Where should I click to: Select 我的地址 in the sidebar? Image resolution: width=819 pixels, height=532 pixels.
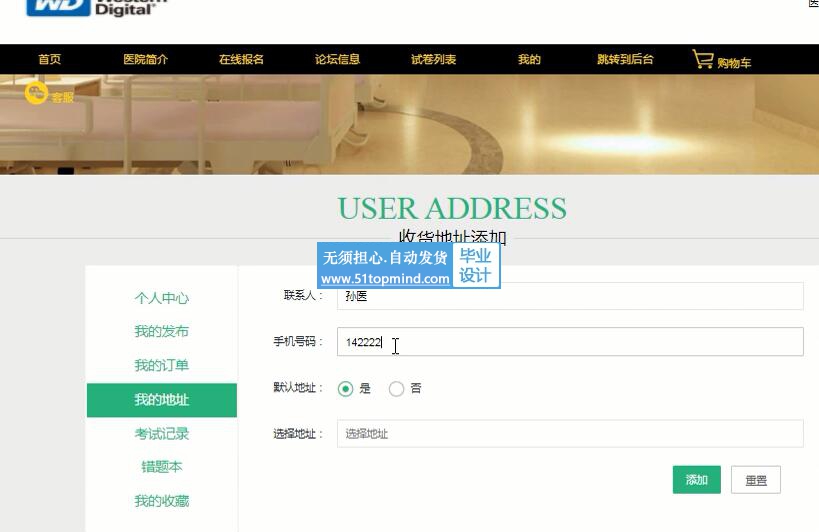161,400
